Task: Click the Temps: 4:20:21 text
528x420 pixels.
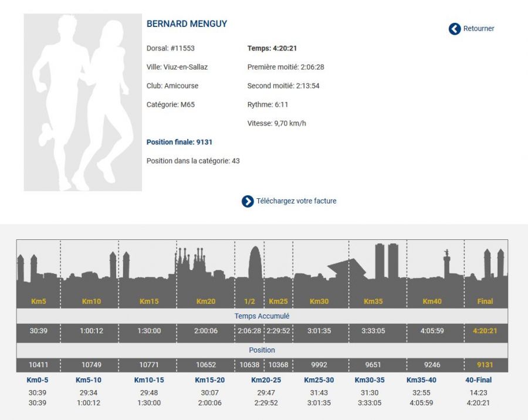Action: click(x=272, y=48)
